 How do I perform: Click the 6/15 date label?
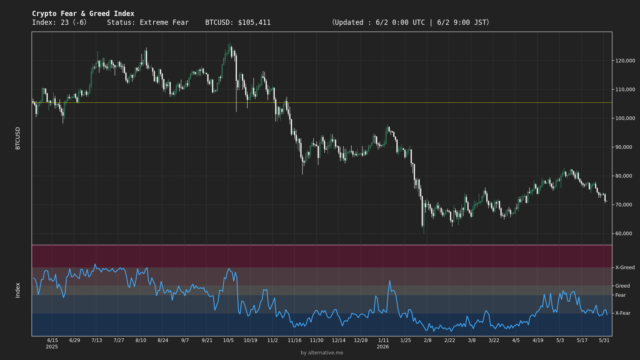pos(52,340)
